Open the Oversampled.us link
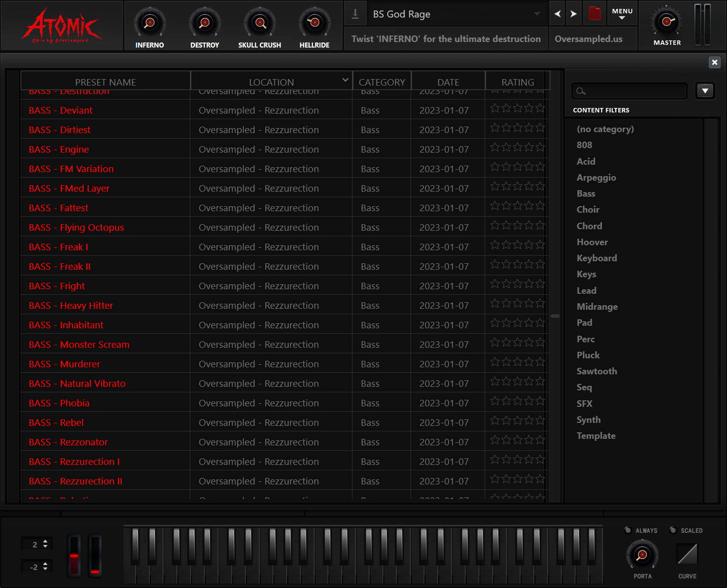This screenshot has width=727, height=588. point(588,39)
